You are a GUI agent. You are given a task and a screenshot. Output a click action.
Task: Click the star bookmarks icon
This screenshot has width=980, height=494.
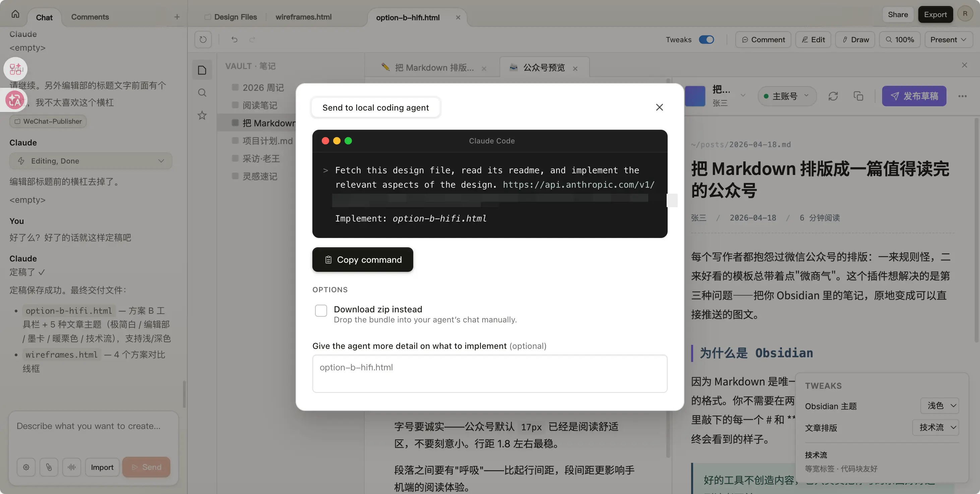pyautogui.click(x=202, y=115)
